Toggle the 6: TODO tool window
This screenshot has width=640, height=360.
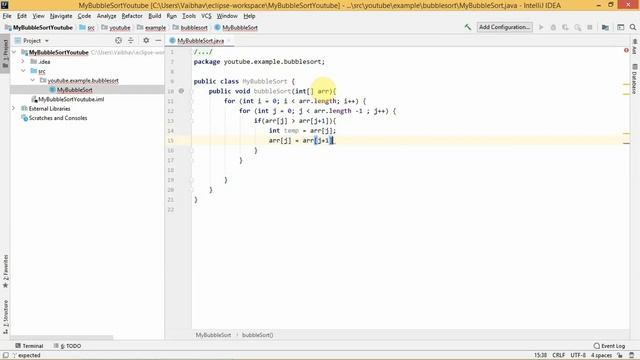click(x=67, y=346)
